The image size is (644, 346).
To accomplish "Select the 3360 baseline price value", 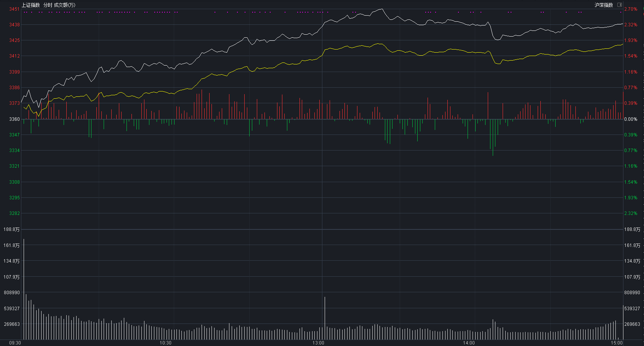I will pyautogui.click(x=14, y=119).
